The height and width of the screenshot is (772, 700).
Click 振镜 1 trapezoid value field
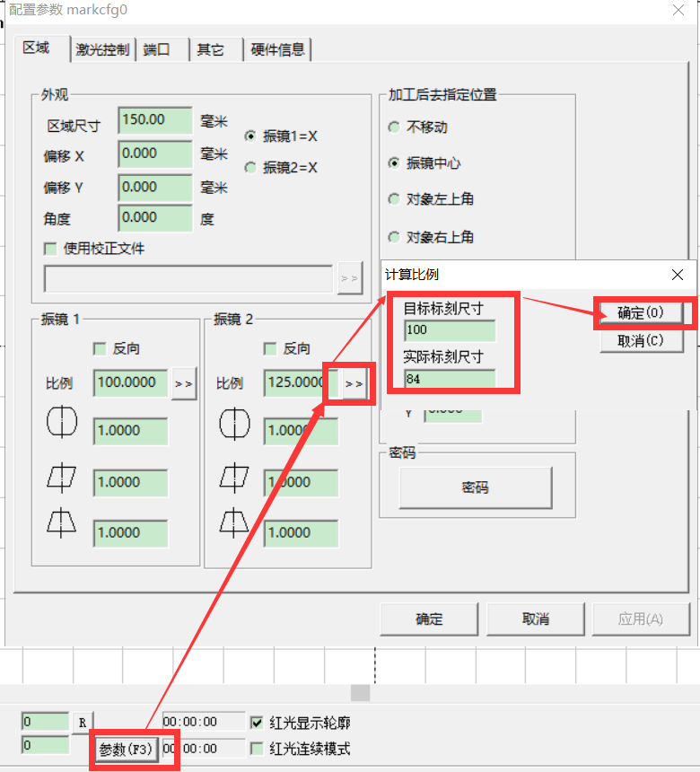(x=130, y=533)
